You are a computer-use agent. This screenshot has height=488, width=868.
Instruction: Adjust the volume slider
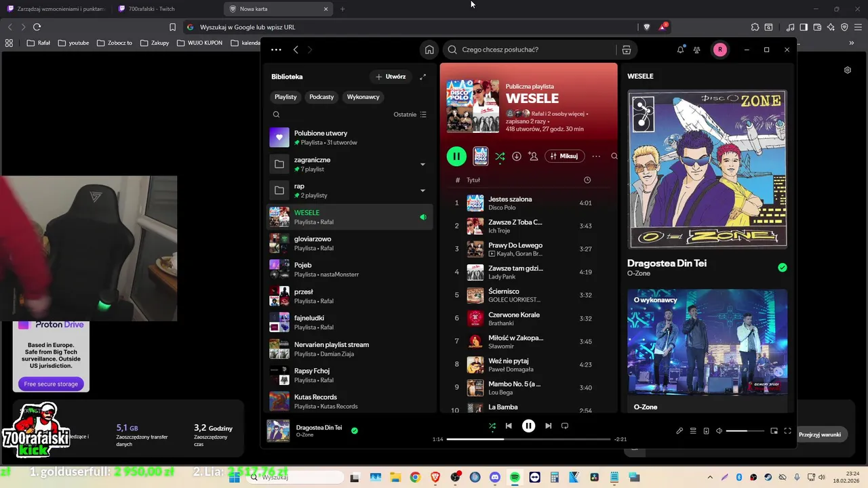[745, 431]
